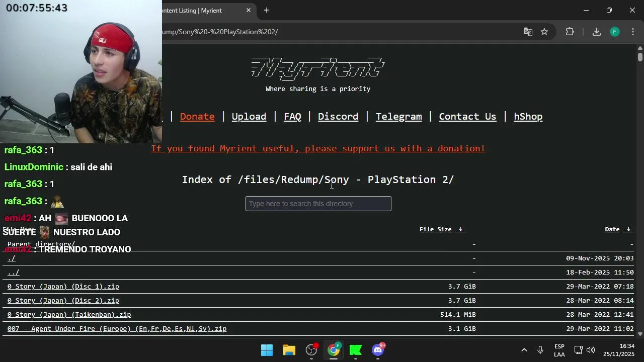Focus the search this directory field
Screen dimensions: 644x362
[x=318, y=204]
